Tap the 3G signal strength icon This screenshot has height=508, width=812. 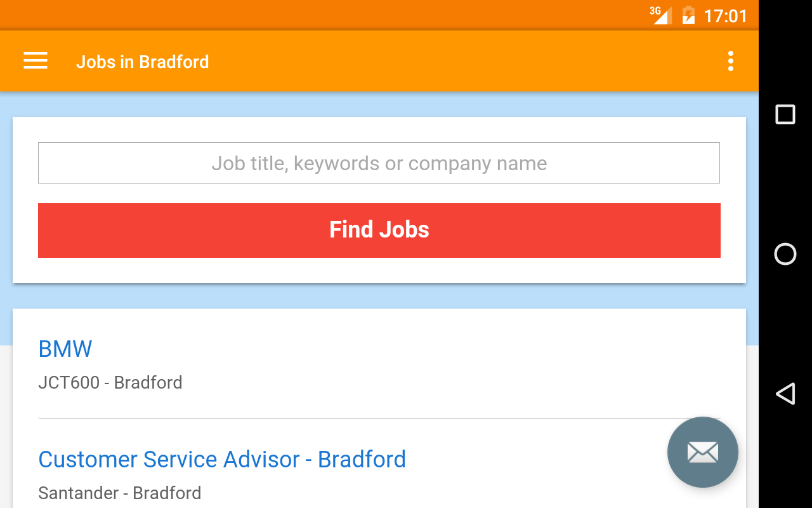pyautogui.click(x=660, y=15)
